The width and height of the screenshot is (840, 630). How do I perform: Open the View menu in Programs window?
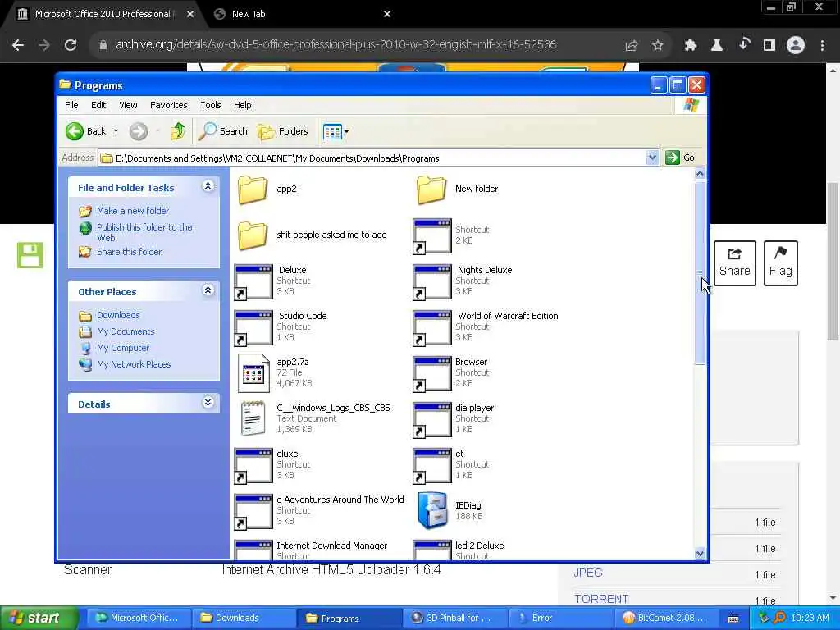click(x=128, y=105)
